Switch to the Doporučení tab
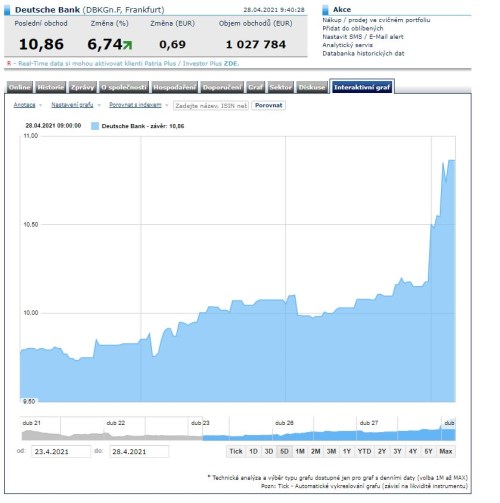 [222, 87]
